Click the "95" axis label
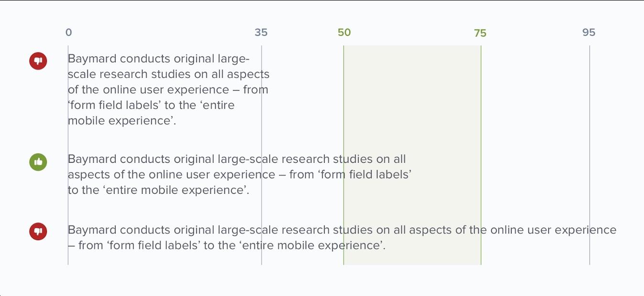 (x=589, y=32)
